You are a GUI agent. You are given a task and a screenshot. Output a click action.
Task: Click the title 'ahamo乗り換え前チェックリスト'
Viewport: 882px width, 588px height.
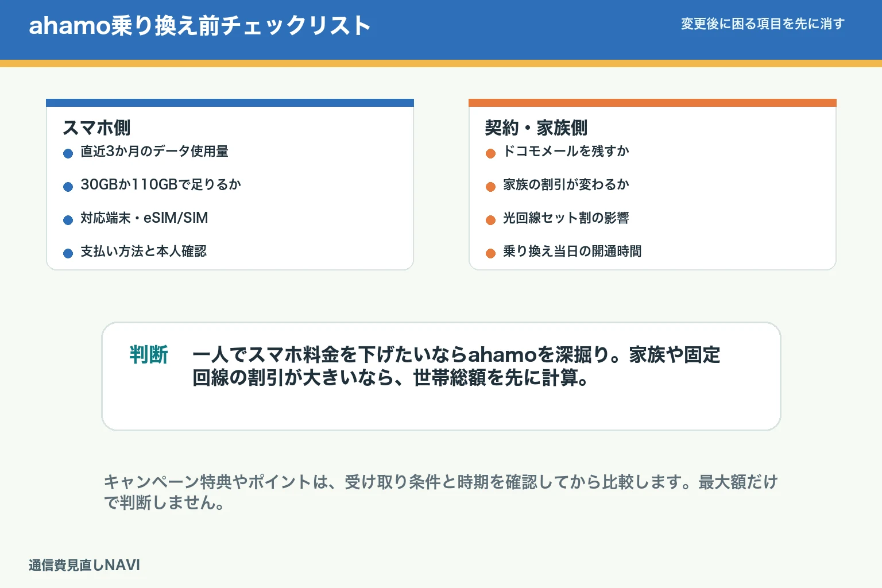tap(199, 26)
